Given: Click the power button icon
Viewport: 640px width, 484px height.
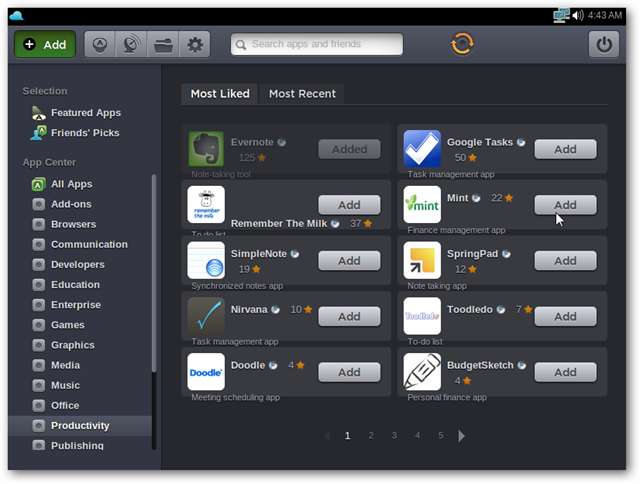Looking at the screenshot, I should (x=603, y=44).
